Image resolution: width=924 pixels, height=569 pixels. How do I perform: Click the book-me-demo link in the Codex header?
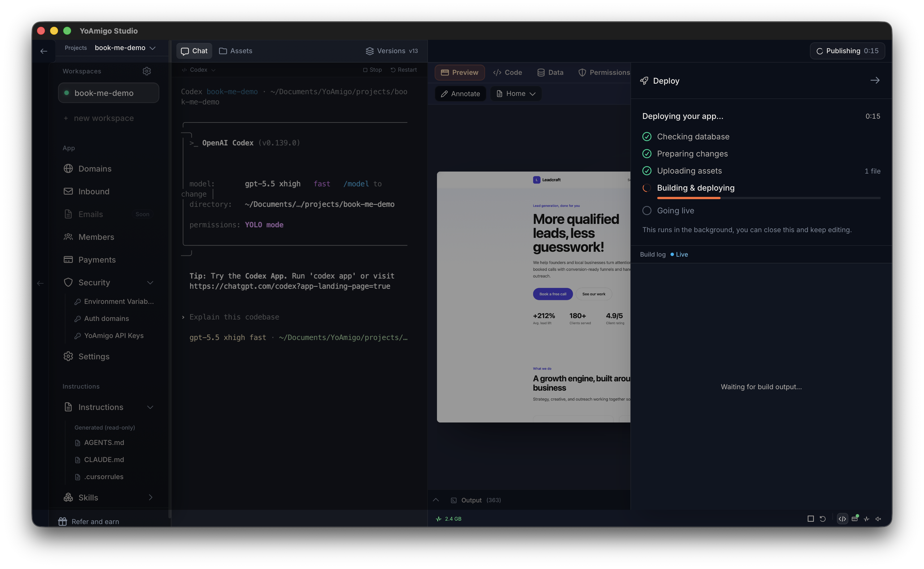232,91
